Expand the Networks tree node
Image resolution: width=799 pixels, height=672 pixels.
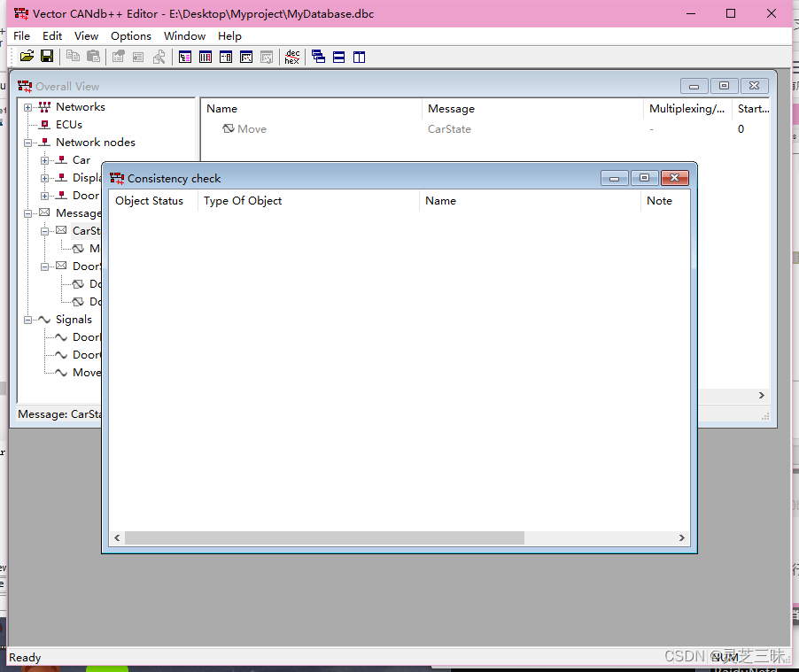[27, 107]
